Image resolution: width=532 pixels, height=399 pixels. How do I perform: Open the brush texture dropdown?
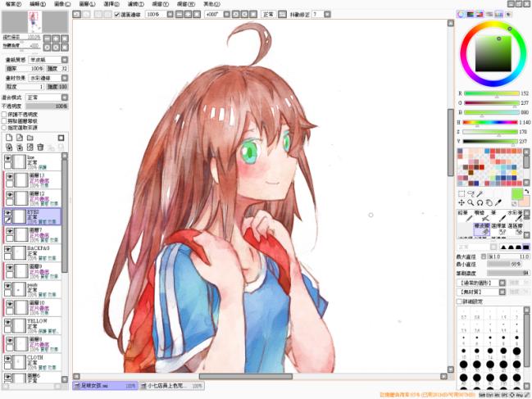(502, 292)
